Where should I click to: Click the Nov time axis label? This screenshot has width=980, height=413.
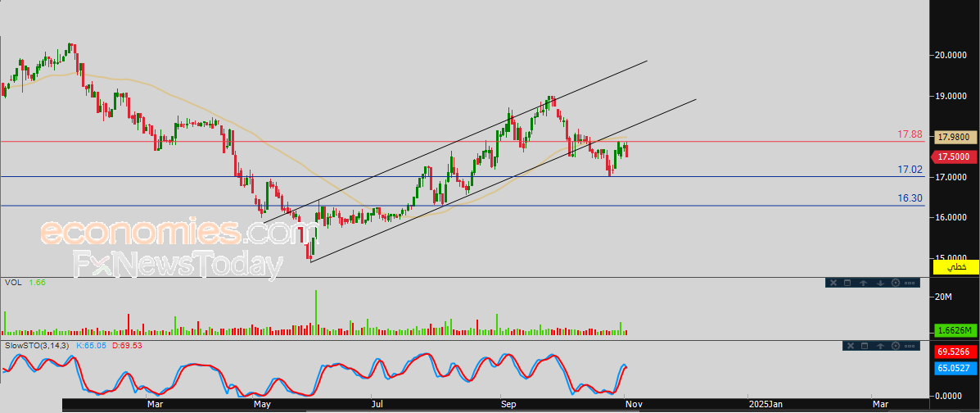pos(633,405)
